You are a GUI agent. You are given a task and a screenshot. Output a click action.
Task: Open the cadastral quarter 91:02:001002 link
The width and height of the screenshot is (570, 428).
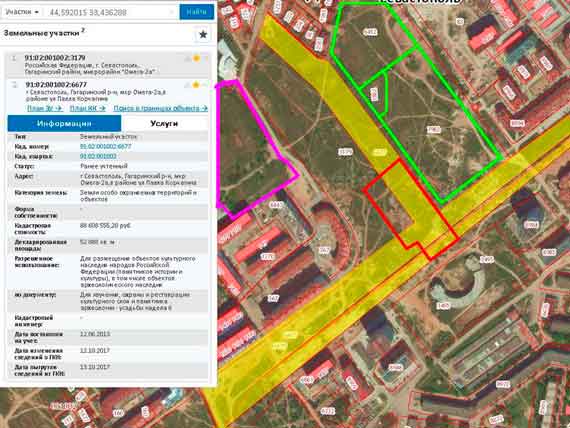point(98,156)
